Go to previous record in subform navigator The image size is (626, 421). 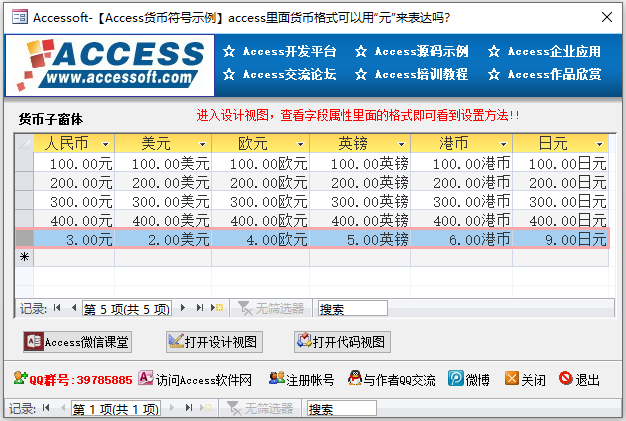point(74,308)
